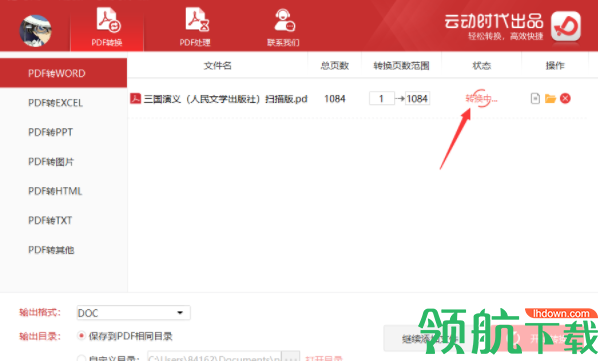
Task: Select PDF转图片 in the sidebar
Action: coord(51,162)
